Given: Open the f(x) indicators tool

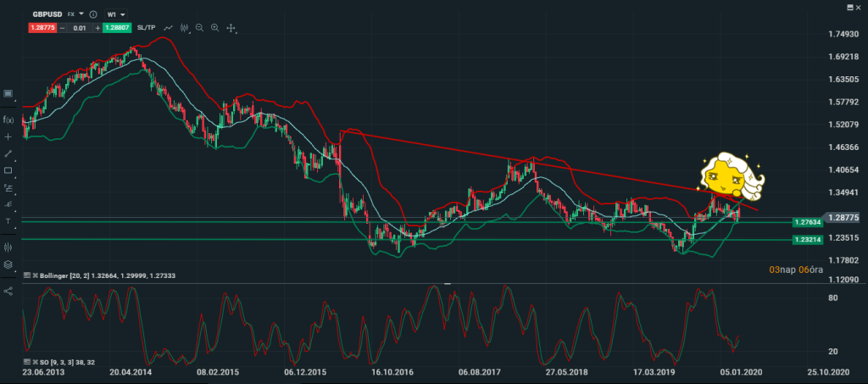Looking at the screenshot, I should click(8, 120).
